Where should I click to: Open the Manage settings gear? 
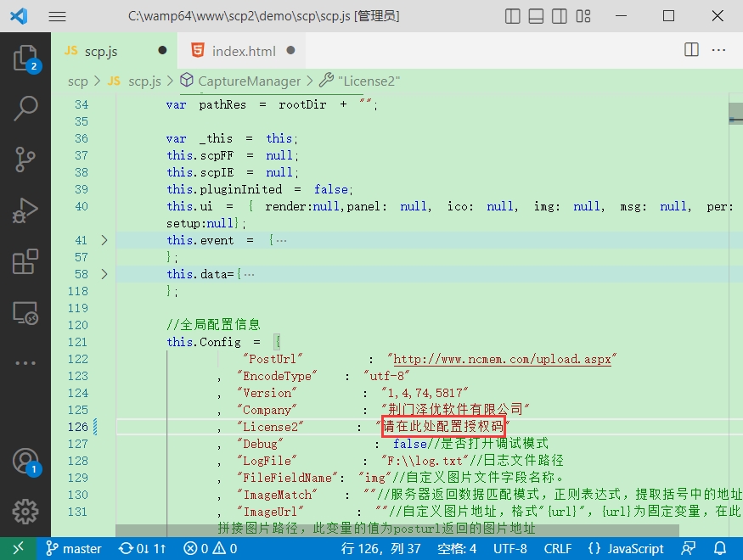[25, 512]
